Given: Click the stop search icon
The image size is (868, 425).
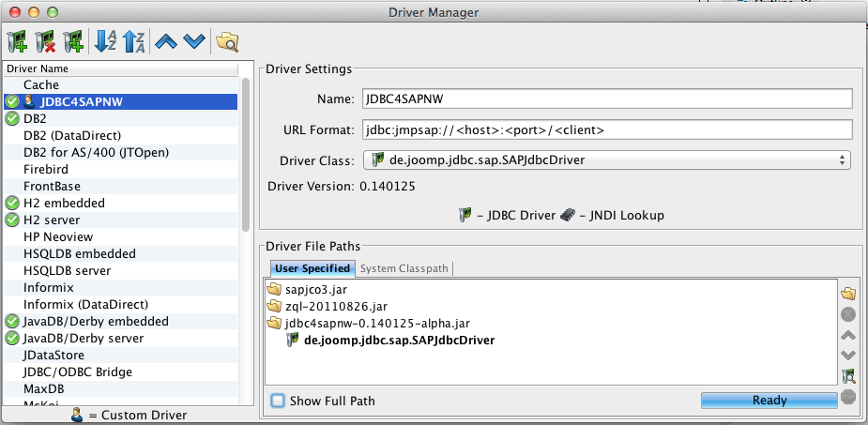Looking at the screenshot, I should (848, 396).
